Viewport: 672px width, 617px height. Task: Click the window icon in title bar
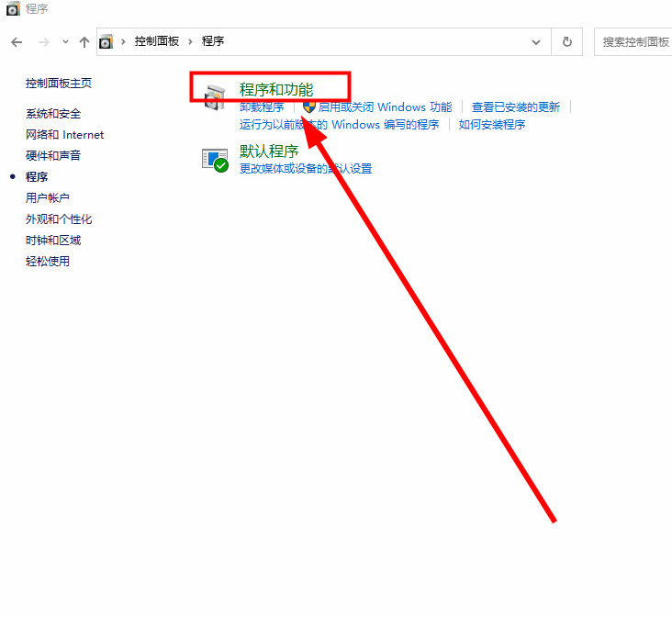(x=12, y=9)
